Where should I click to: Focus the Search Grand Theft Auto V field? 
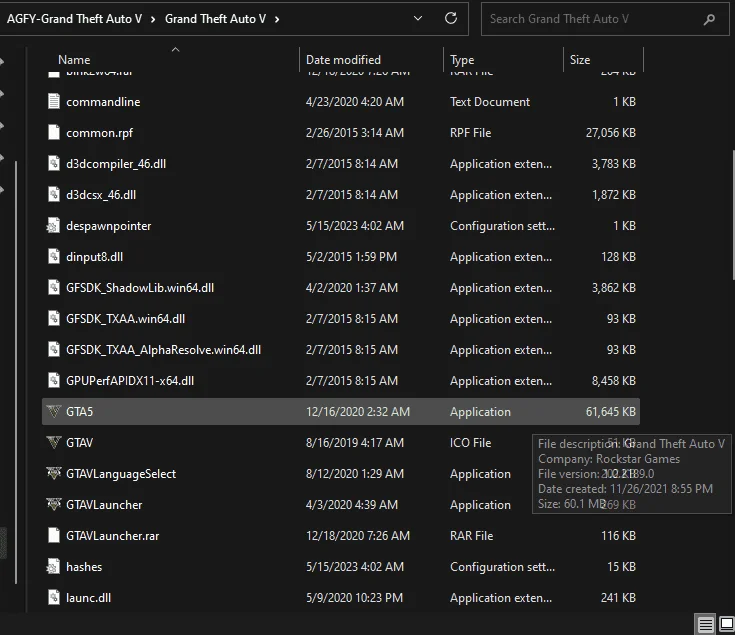(x=605, y=19)
